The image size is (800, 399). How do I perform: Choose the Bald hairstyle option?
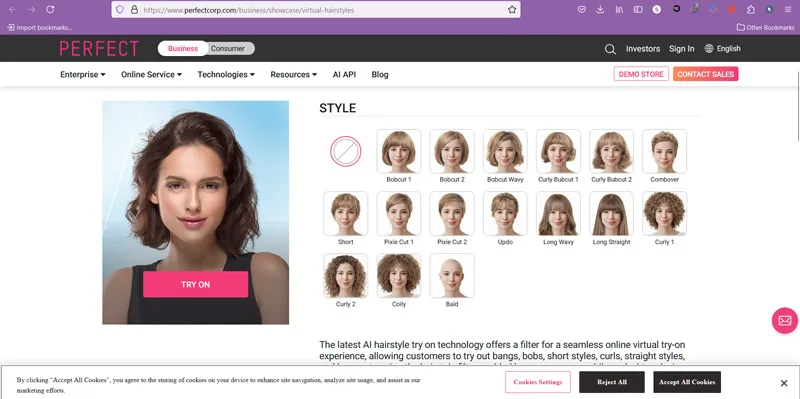[x=452, y=276]
